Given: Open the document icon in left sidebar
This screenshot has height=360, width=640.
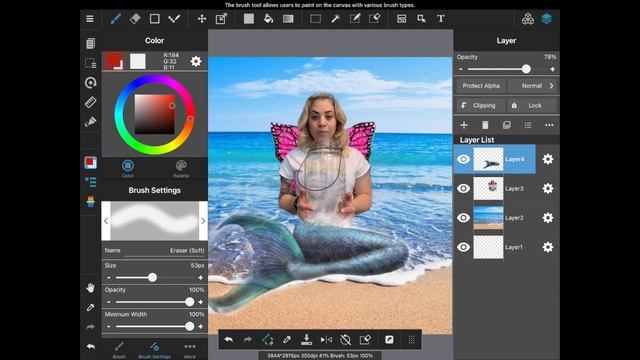Looking at the screenshot, I should coord(91,43).
